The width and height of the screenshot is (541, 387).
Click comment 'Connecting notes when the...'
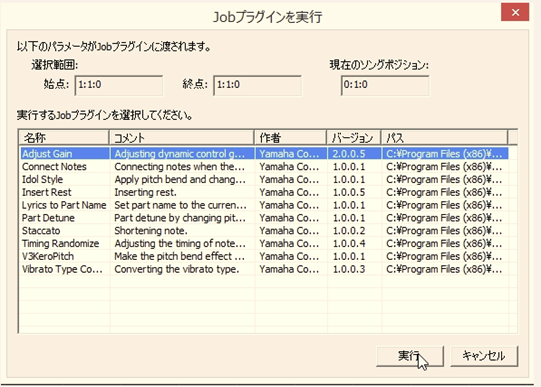pyautogui.click(x=180, y=167)
